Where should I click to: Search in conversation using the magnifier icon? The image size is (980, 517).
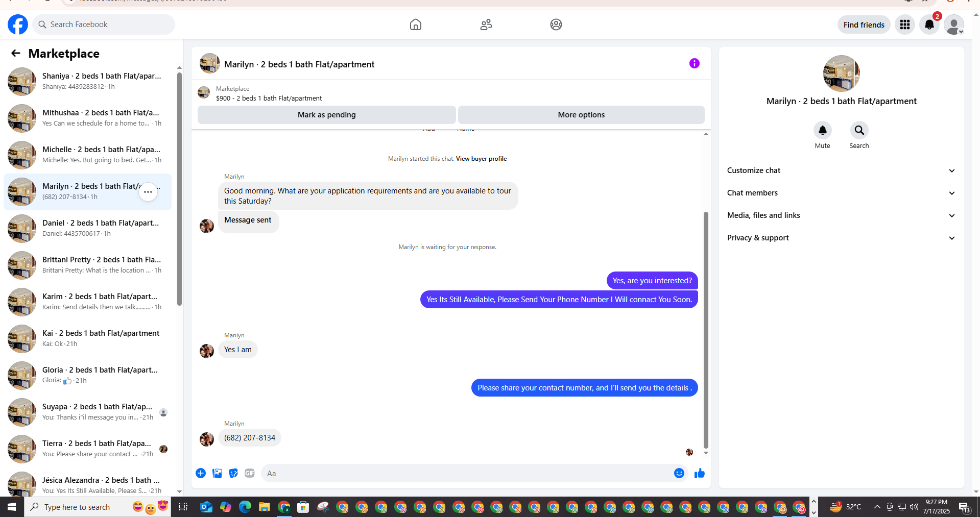(x=859, y=131)
